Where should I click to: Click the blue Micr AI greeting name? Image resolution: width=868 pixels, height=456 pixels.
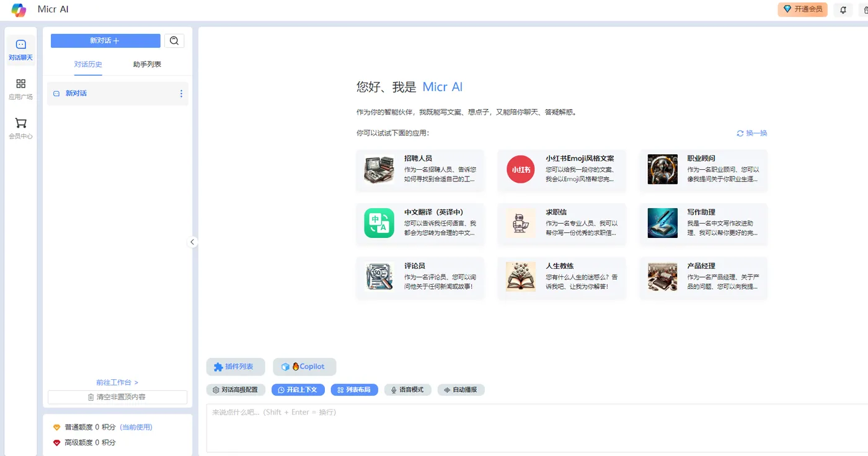[443, 87]
